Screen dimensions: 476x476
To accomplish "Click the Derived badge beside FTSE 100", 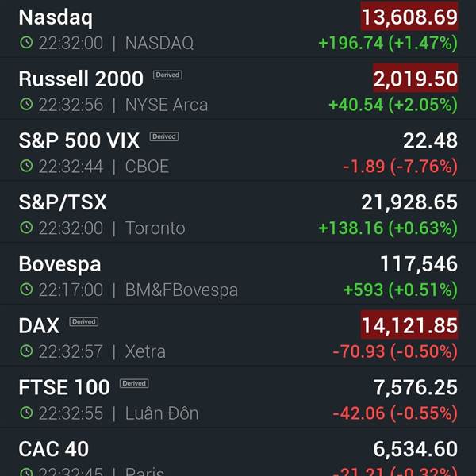I will pos(134,383).
